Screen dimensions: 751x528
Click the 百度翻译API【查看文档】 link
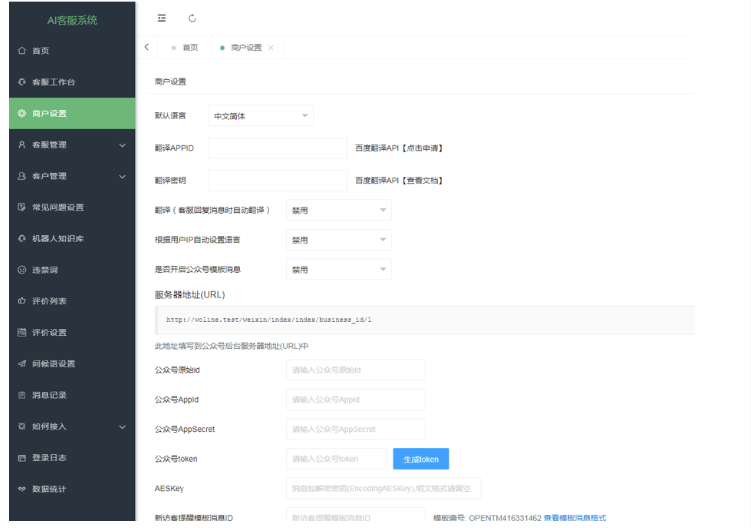pos(398,181)
